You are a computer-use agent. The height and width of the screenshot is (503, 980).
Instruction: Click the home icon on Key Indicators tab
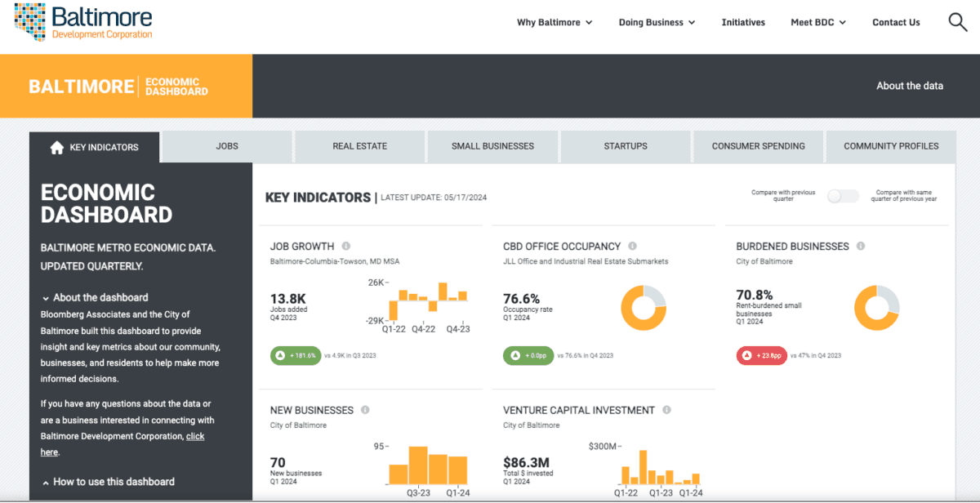(x=56, y=147)
